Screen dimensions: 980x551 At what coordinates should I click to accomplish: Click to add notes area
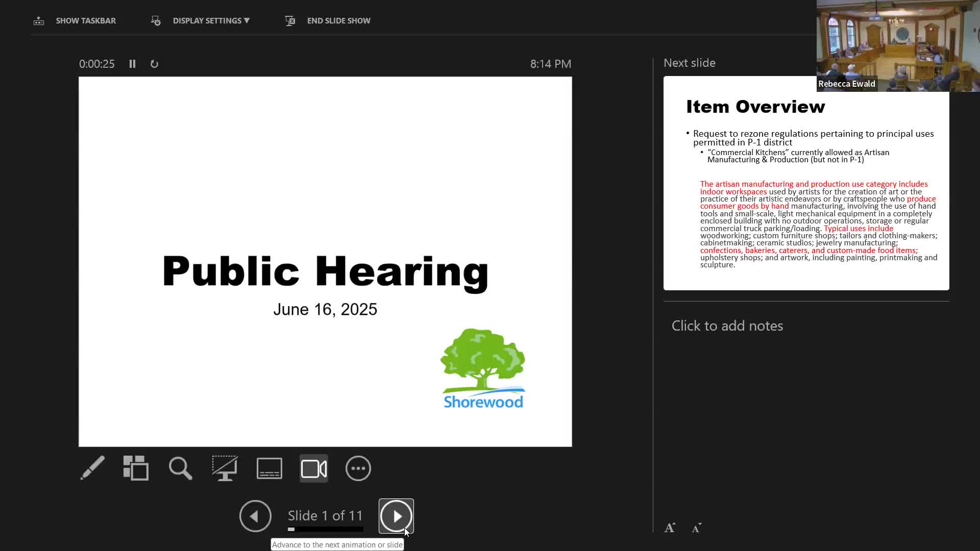[x=727, y=325]
